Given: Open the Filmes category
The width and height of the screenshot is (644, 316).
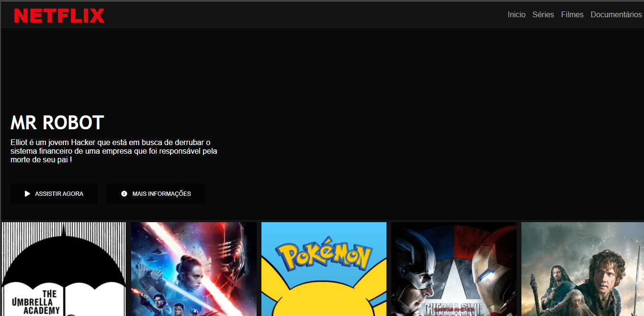Looking at the screenshot, I should point(572,14).
